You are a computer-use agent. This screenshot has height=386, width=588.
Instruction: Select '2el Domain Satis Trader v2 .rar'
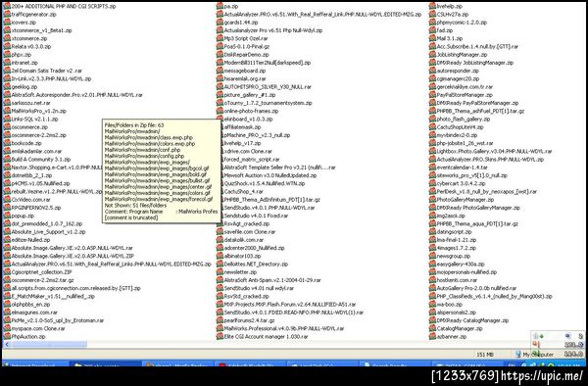point(46,71)
